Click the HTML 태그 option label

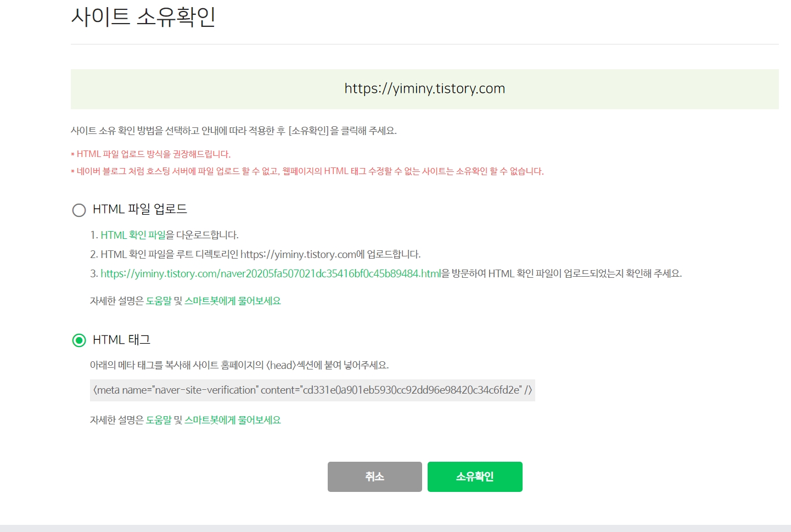click(x=121, y=340)
